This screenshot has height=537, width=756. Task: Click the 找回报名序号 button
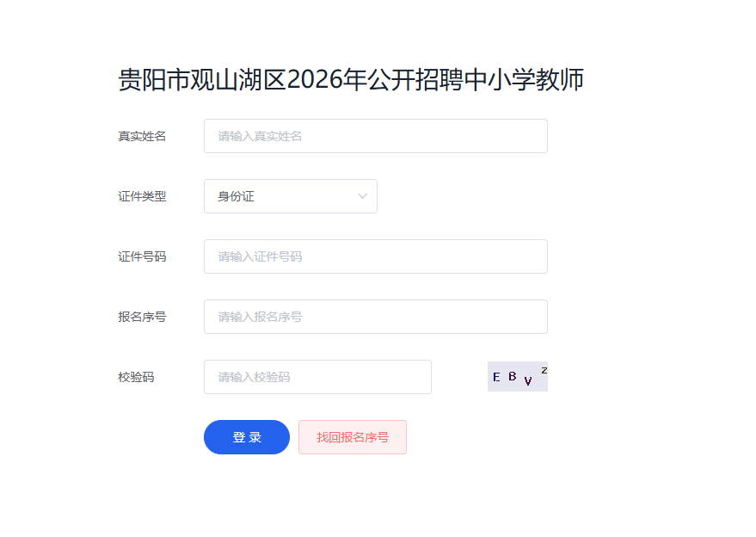(x=352, y=437)
